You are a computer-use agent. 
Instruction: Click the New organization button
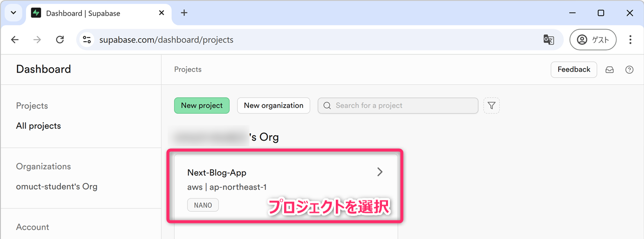pyautogui.click(x=274, y=106)
